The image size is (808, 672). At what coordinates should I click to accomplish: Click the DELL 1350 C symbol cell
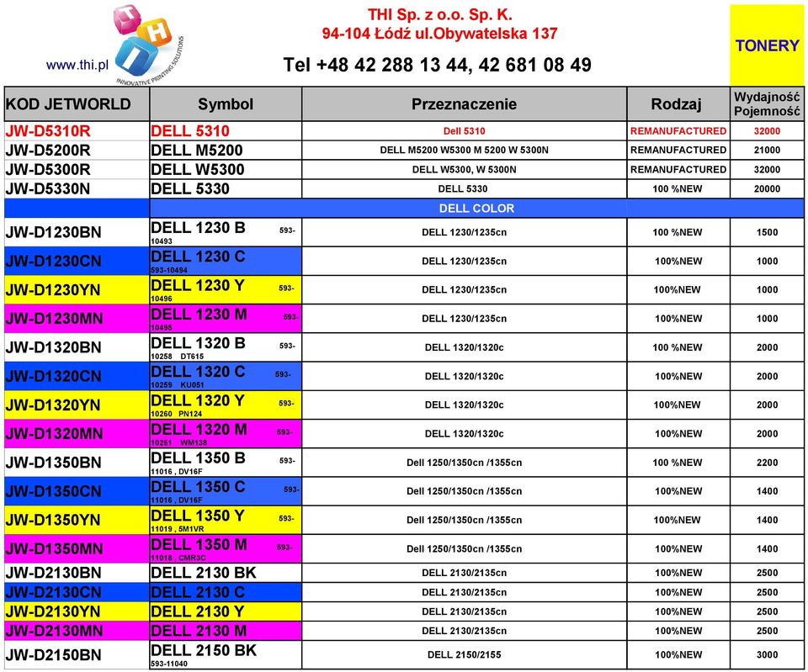226,491
